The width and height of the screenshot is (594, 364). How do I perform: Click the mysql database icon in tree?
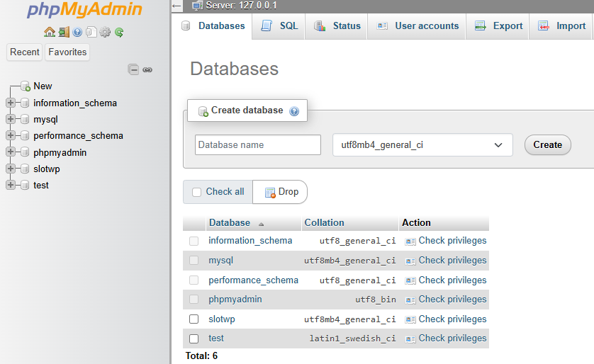click(25, 119)
